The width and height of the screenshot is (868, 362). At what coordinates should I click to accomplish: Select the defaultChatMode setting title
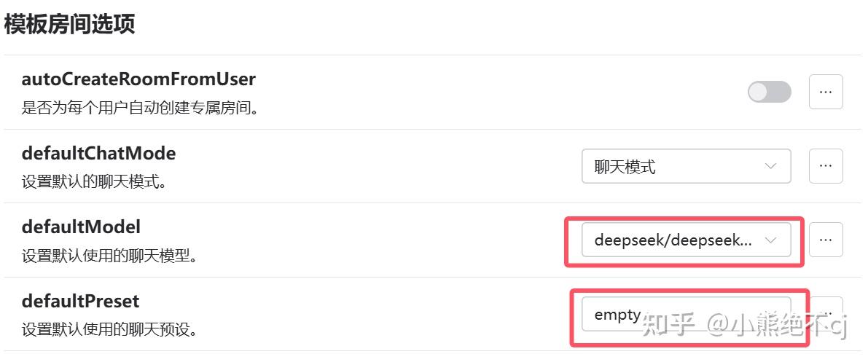pos(98,153)
